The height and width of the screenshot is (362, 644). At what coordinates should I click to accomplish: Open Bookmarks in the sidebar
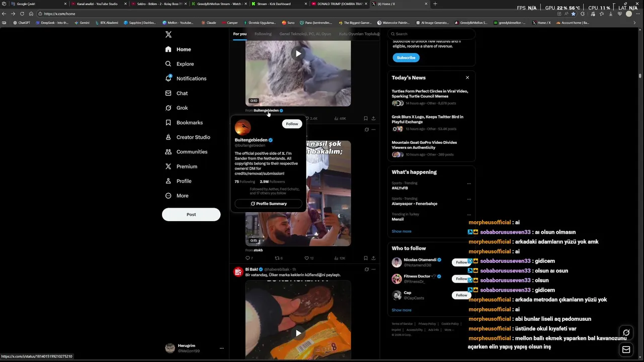184,122
